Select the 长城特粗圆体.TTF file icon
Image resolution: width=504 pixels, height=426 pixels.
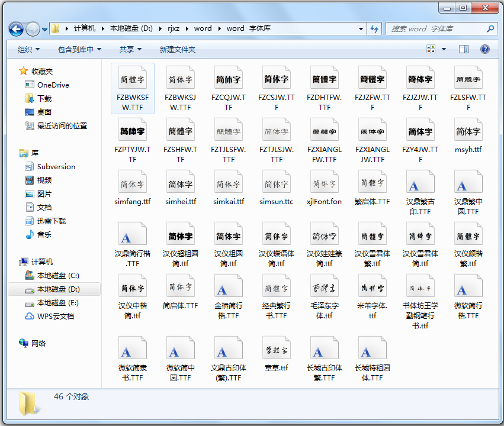click(372, 348)
